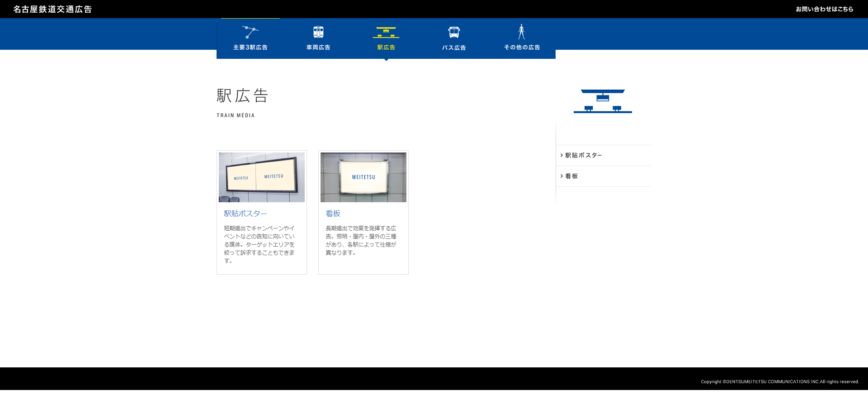Click the walking person icon for その他の広告
Image resolution: width=868 pixels, height=409 pixels.
click(x=521, y=32)
